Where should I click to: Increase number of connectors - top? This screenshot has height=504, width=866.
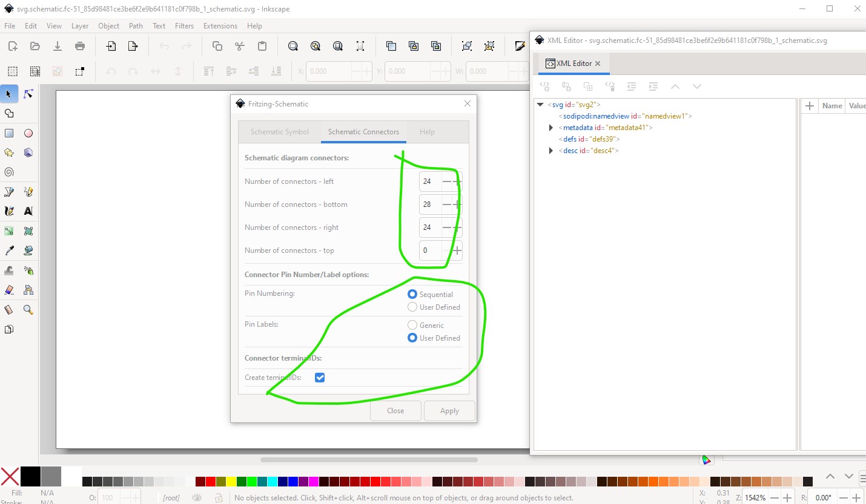tap(457, 250)
